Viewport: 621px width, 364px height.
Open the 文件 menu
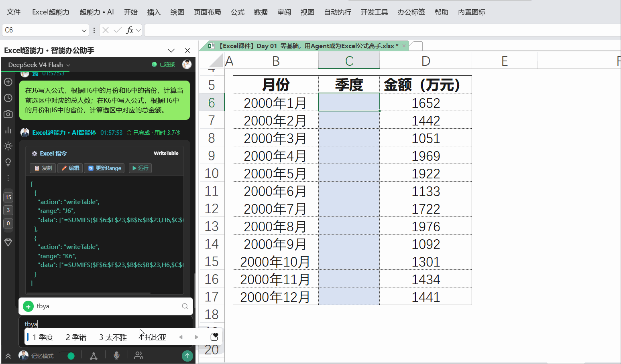pyautogui.click(x=14, y=12)
